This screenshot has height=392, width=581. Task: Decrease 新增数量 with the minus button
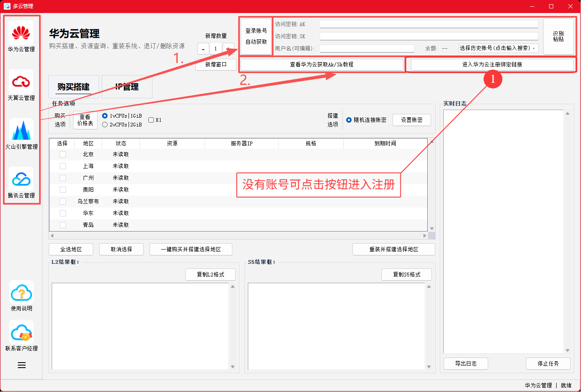tap(203, 49)
